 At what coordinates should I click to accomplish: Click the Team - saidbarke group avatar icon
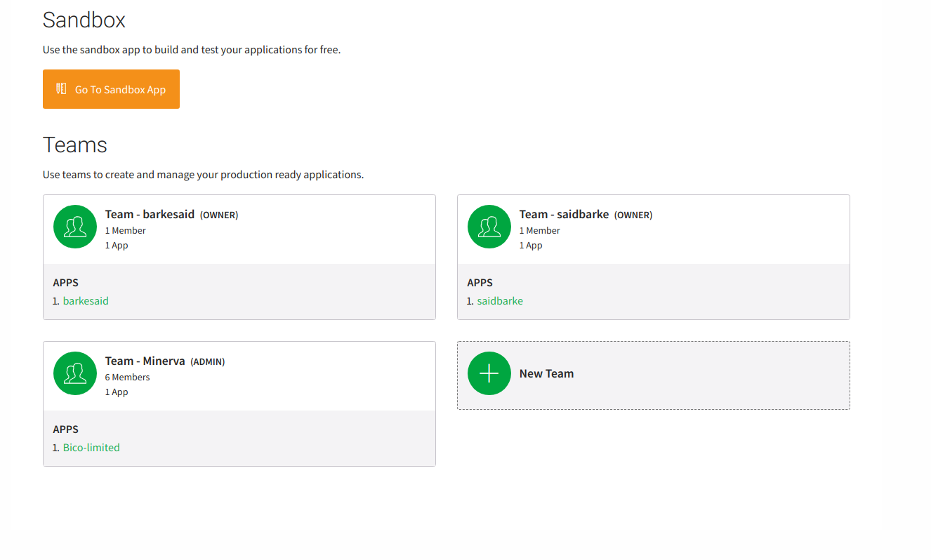click(489, 227)
